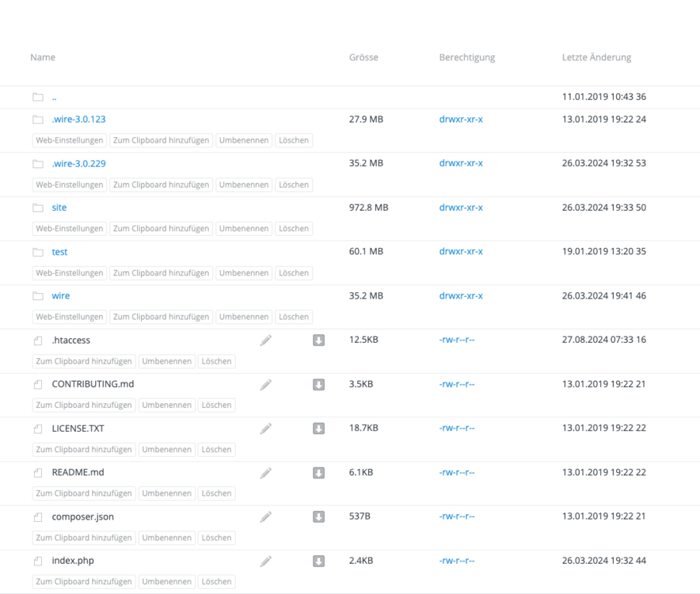Click the pencil edit icon for .htaccess
This screenshot has width=700, height=594.
click(266, 341)
